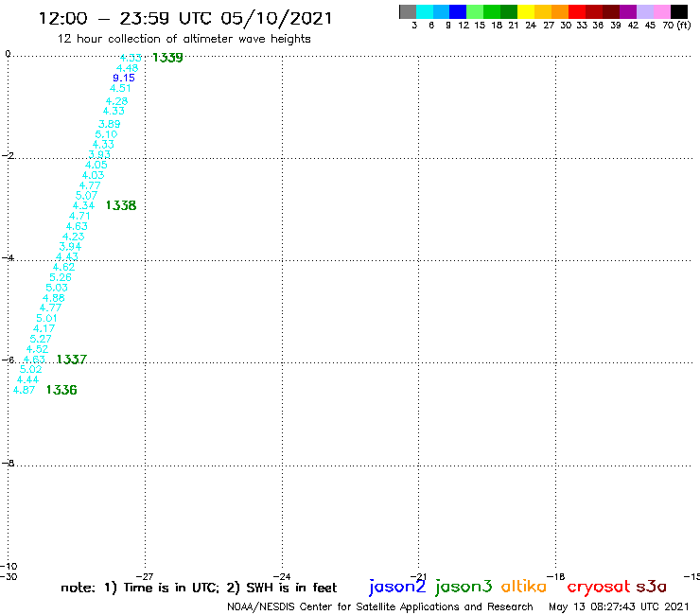
Task: Click the pass number 1338
Action: 121,205
